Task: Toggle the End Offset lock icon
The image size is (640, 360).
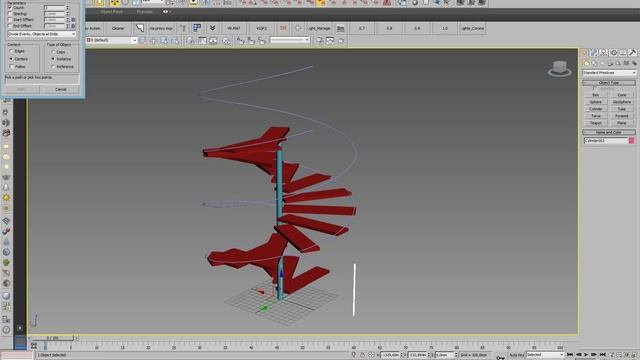Action: (73, 26)
